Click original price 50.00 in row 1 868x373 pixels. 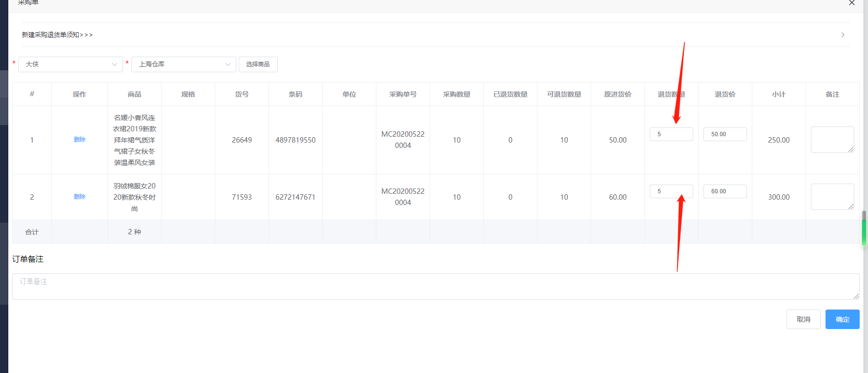618,140
